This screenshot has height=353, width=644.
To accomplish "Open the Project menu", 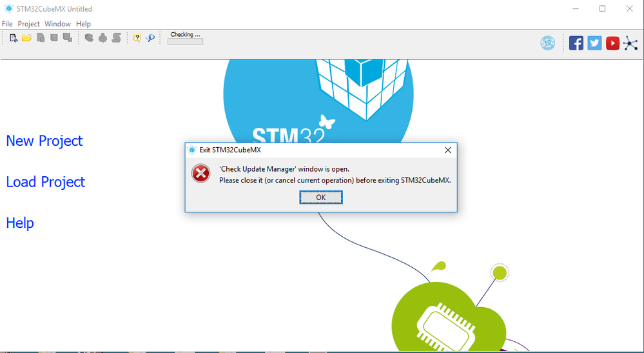I will pos(29,24).
